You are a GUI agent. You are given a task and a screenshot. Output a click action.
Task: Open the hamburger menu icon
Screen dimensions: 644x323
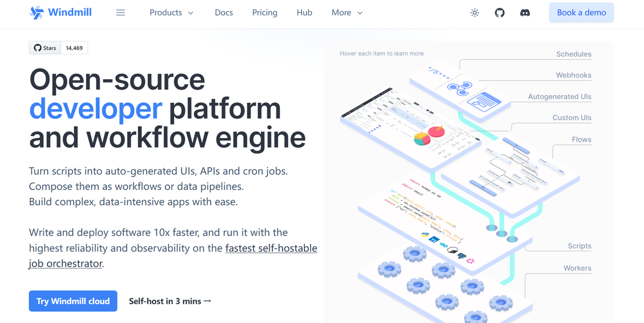coord(120,13)
